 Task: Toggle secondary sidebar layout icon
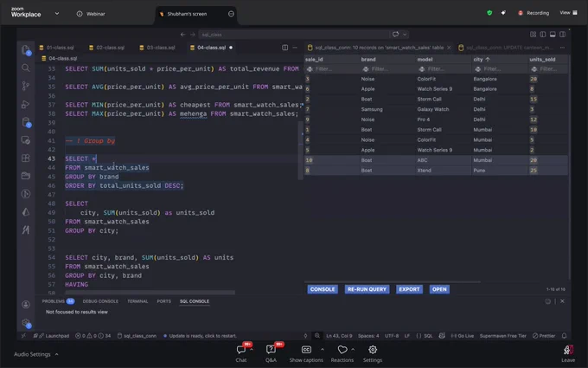click(562, 34)
